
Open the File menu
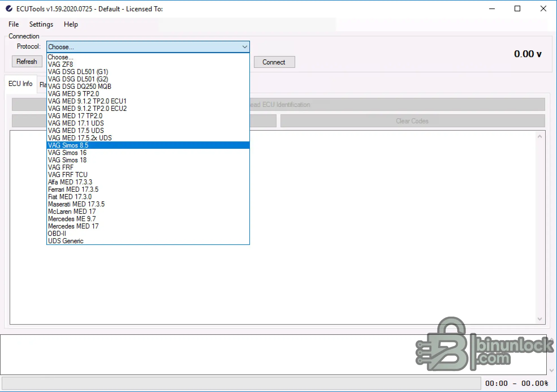[x=14, y=24]
